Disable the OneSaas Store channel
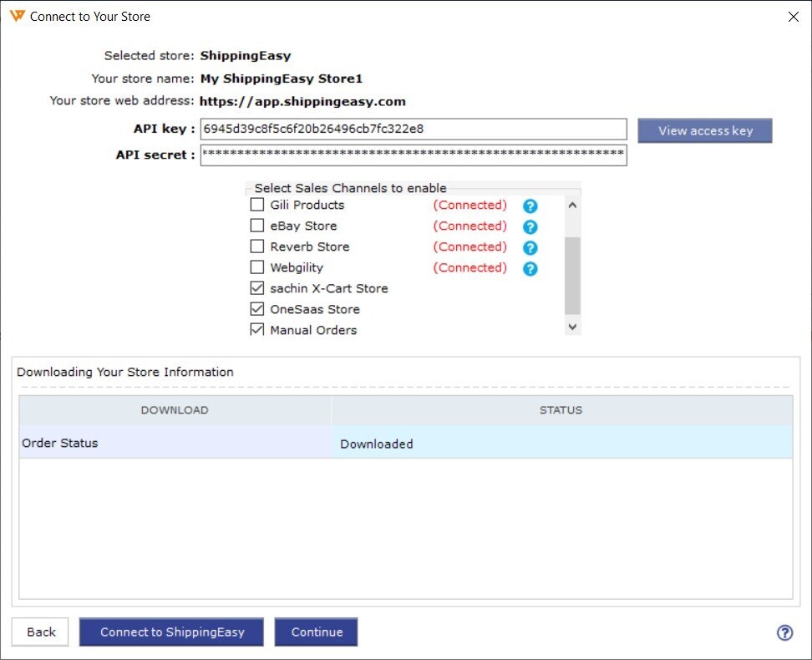Screen dimensions: 812x660 (x=257, y=309)
